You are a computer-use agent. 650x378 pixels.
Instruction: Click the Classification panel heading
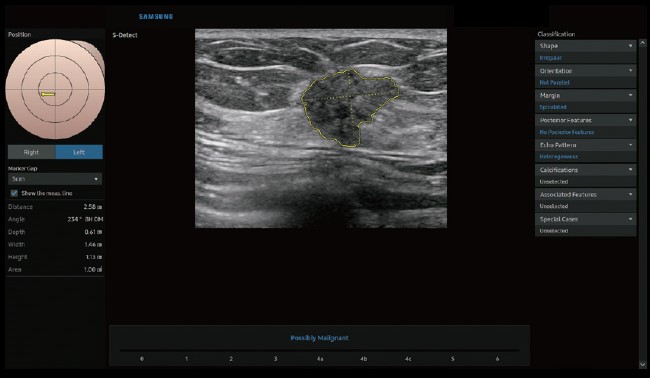pyautogui.click(x=556, y=34)
